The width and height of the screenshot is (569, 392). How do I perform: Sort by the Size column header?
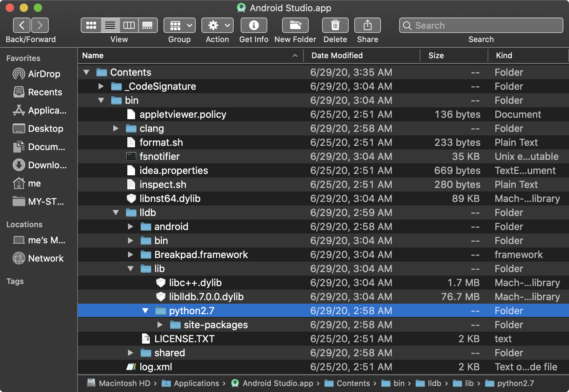point(436,55)
